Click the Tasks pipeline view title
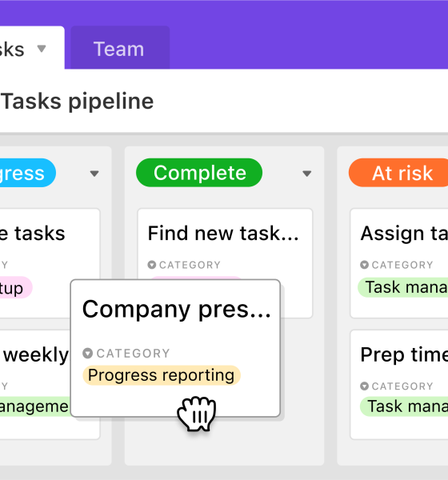The image size is (448, 480). [x=78, y=102]
